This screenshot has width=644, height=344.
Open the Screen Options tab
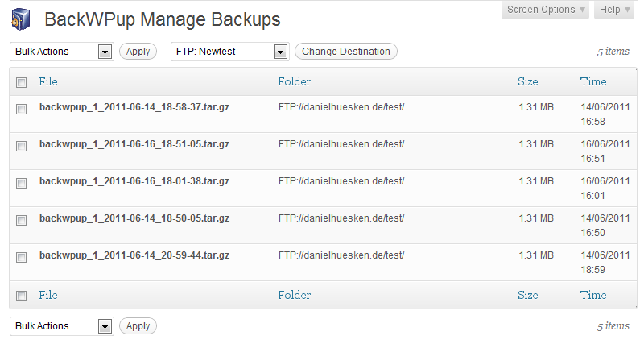point(546,10)
